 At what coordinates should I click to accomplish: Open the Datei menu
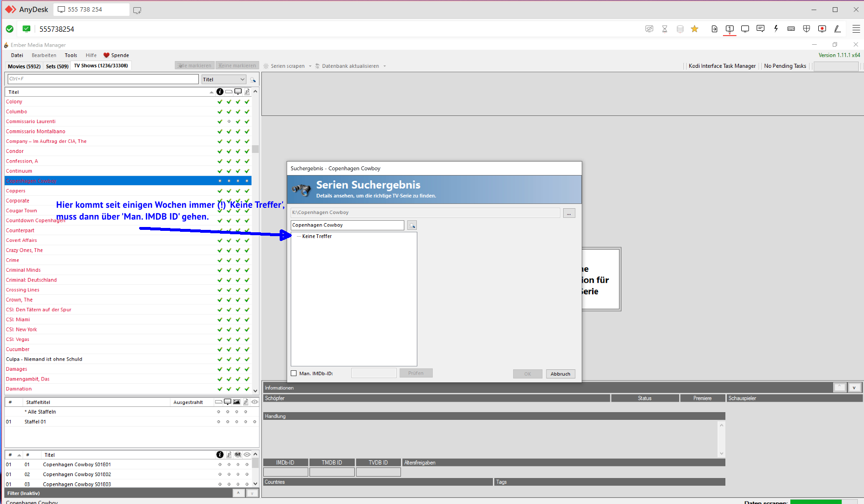[17, 55]
